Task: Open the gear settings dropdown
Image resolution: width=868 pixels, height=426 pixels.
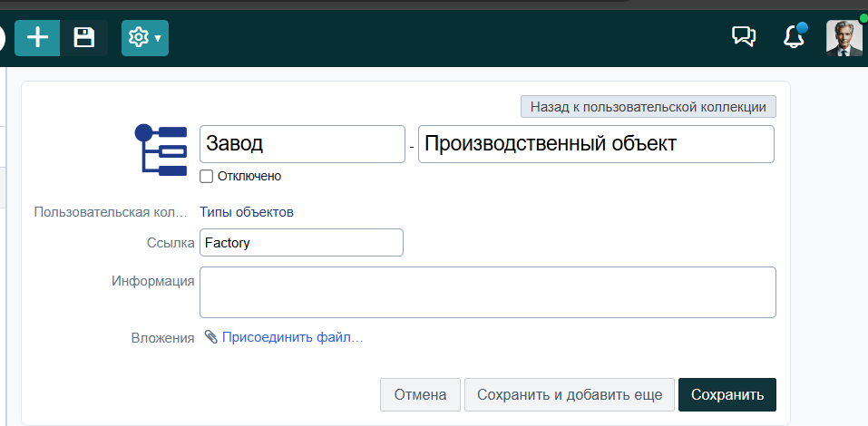Action: click(x=145, y=38)
